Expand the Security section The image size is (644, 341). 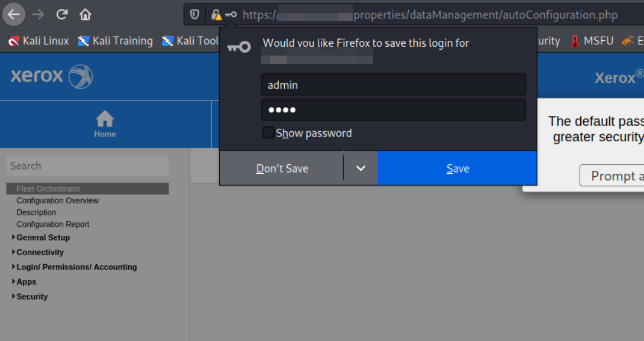30,297
